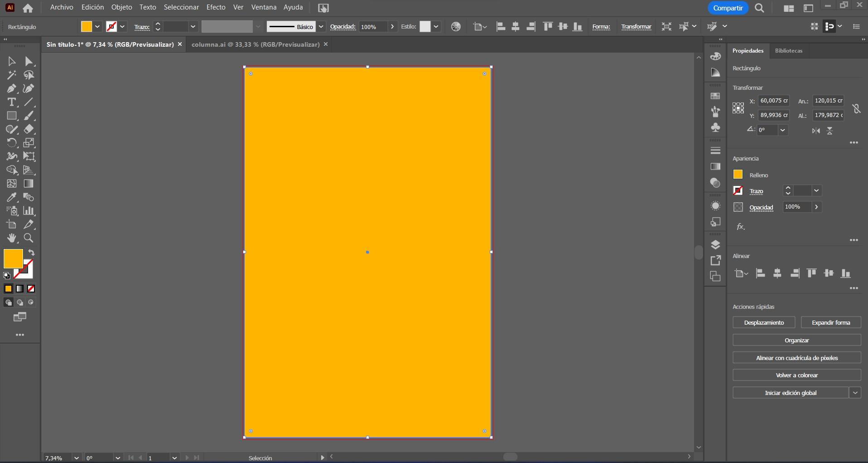Viewport: 868px width, 463px height.
Task: Select the Free Transform tool
Action: tap(29, 156)
